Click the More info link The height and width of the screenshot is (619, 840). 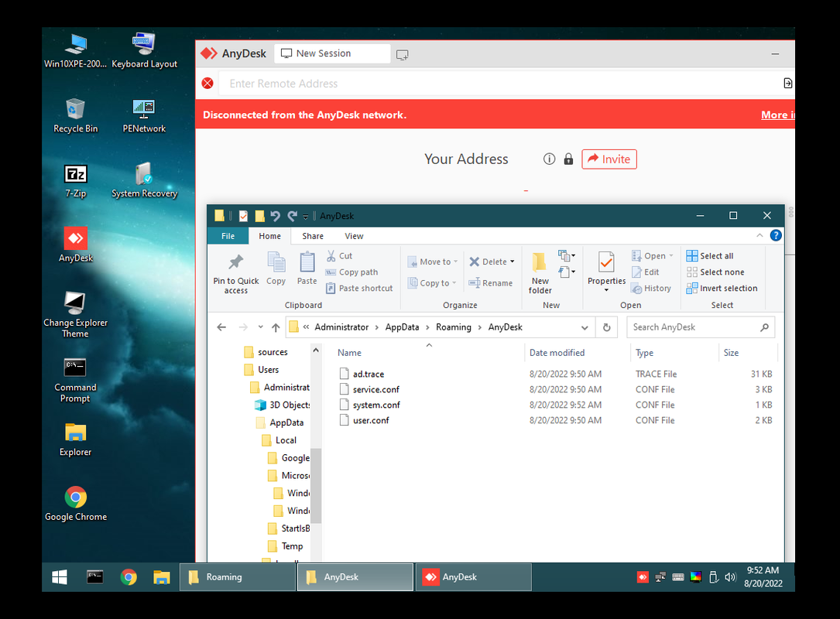[x=778, y=115]
